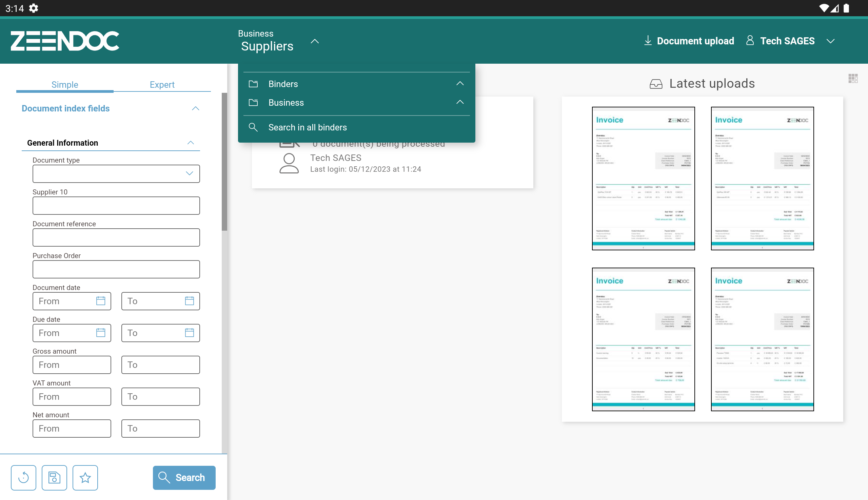The image size is (868, 500).
Task: Expand the Tech SAGES user menu
Action: click(x=831, y=41)
